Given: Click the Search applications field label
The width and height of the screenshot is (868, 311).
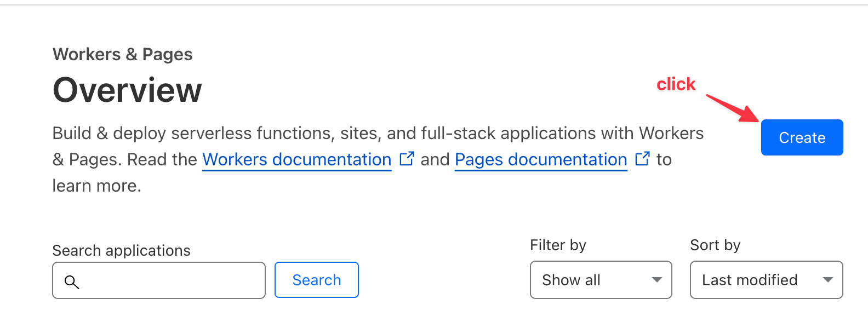Looking at the screenshot, I should (x=122, y=250).
